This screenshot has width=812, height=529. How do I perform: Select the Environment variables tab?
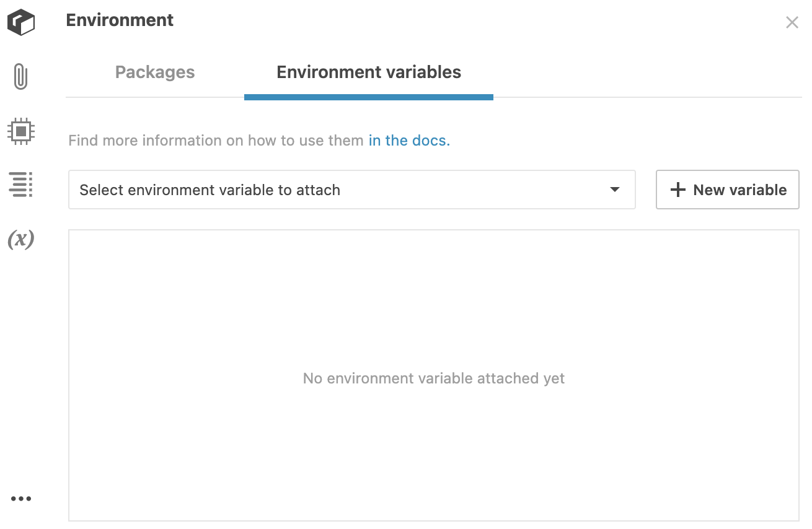coord(368,72)
